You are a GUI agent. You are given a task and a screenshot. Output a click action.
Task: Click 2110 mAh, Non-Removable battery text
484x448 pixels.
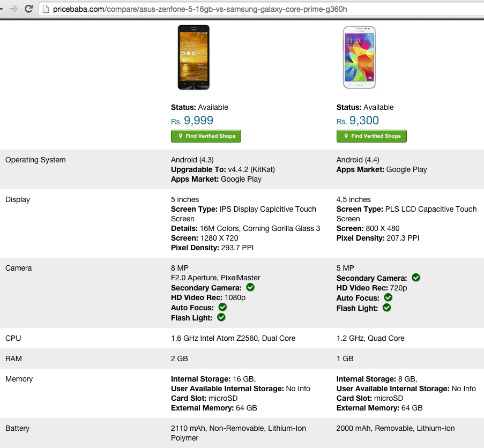click(239, 433)
